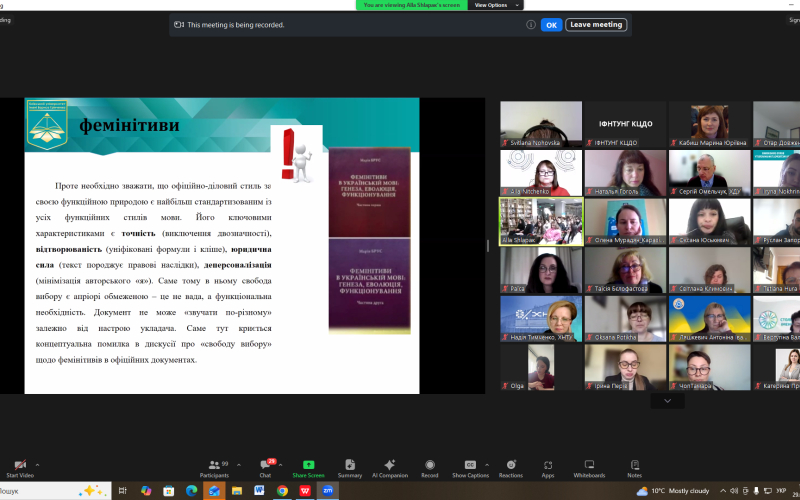800x500 pixels.
Task: Open the View Options dropdown
Action: point(495,5)
